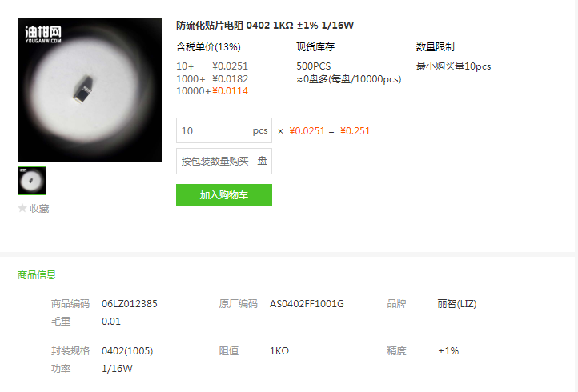Image resolution: width=578 pixels, height=392 pixels.
Task: Click the quantity input field showing 10
Action: [224, 130]
